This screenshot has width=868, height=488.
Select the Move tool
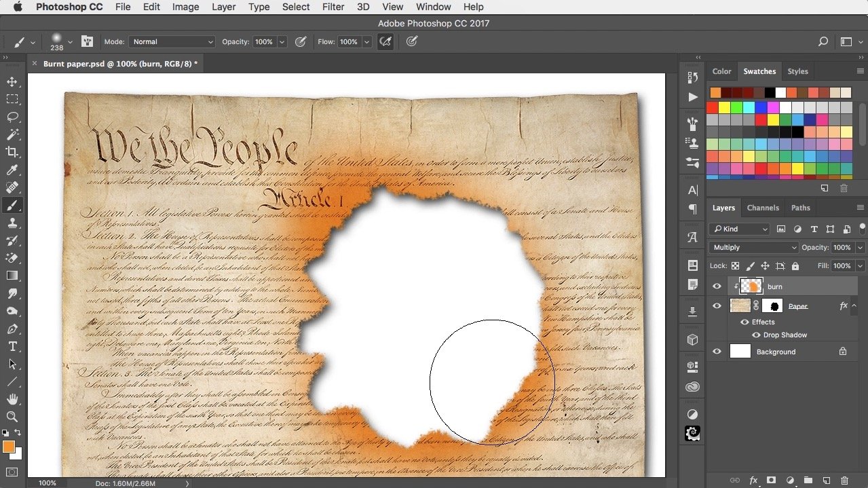12,81
